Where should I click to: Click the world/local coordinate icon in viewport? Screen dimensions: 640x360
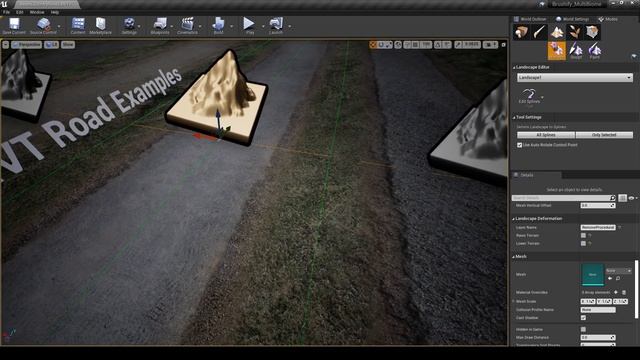coord(398,45)
